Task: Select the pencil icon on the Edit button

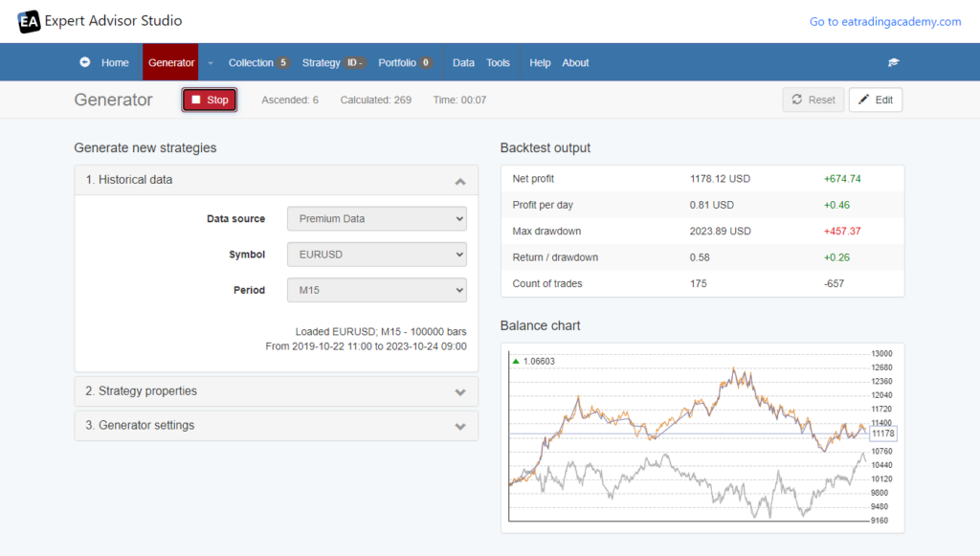Action: pos(862,99)
